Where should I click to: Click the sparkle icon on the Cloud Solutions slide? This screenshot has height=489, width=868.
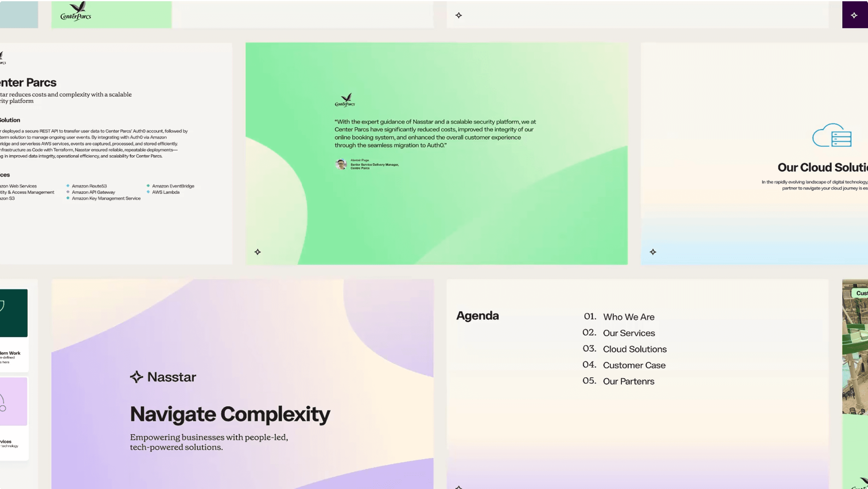click(653, 252)
